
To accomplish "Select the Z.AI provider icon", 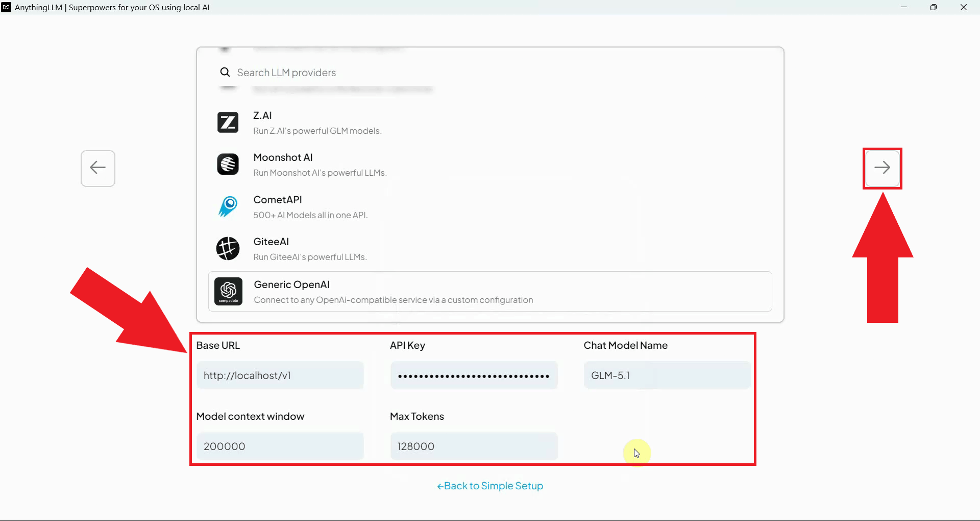I will pyautogui.click(x=228, y=122).
